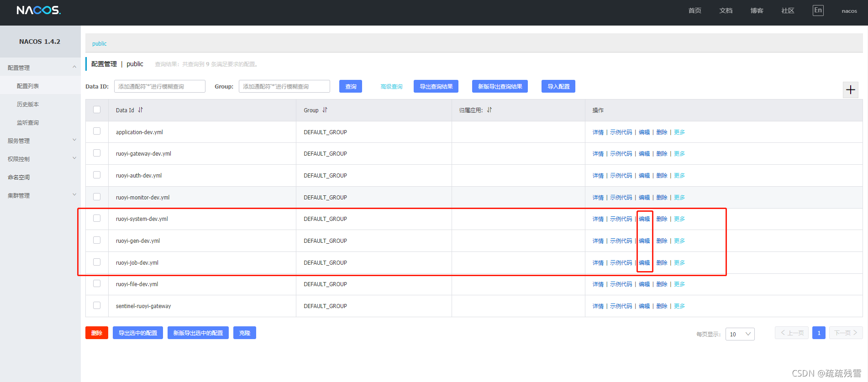Open 高级查询 advanced search

[392, 87]
